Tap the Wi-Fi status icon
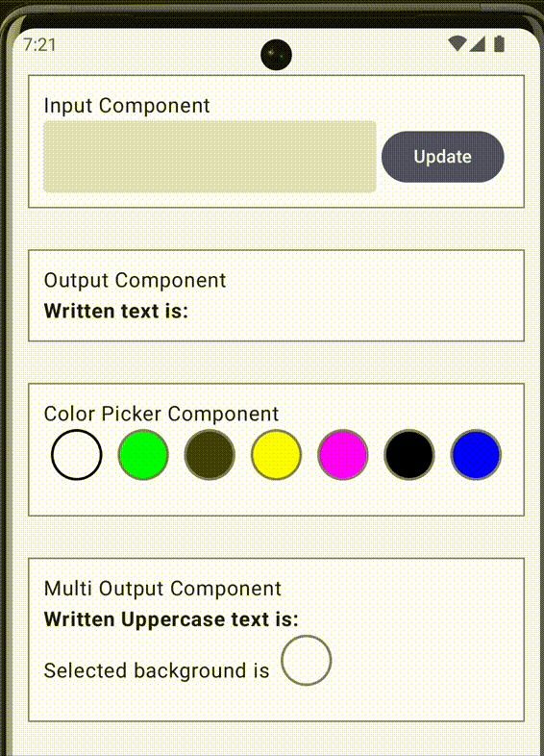The height and width of the screenshot is (756, 544). click(457, 44)
